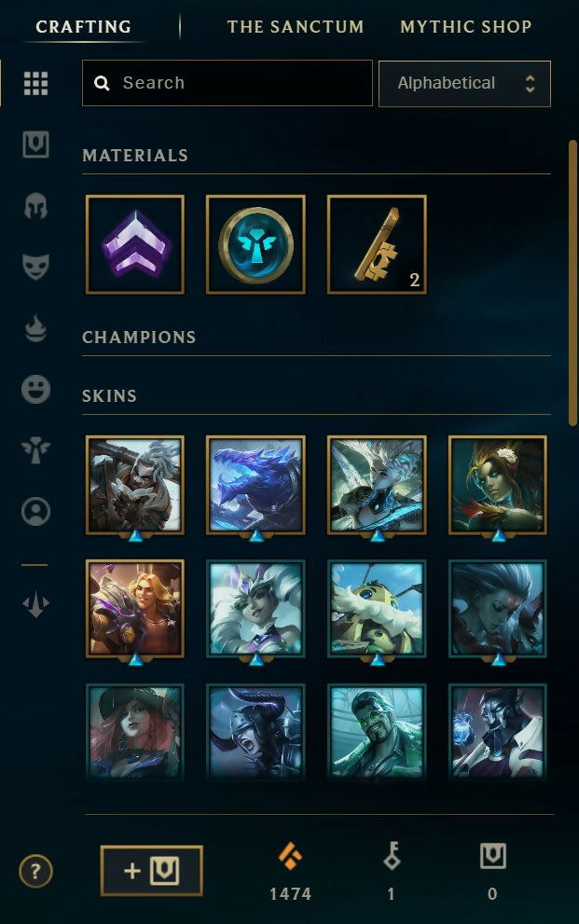This screenshot has height=924, width=579.
Task: Select the purple mastery chevron material
Action: pos(135,244)
